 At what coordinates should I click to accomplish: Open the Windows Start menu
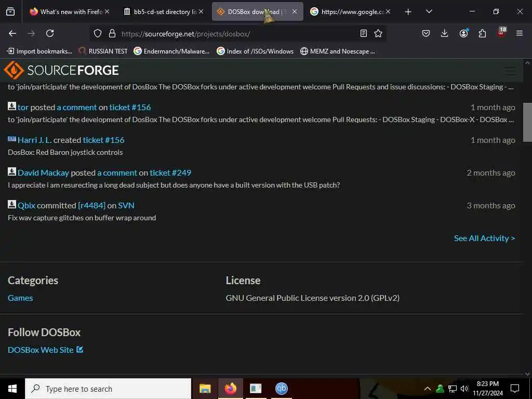coord(12,389)
